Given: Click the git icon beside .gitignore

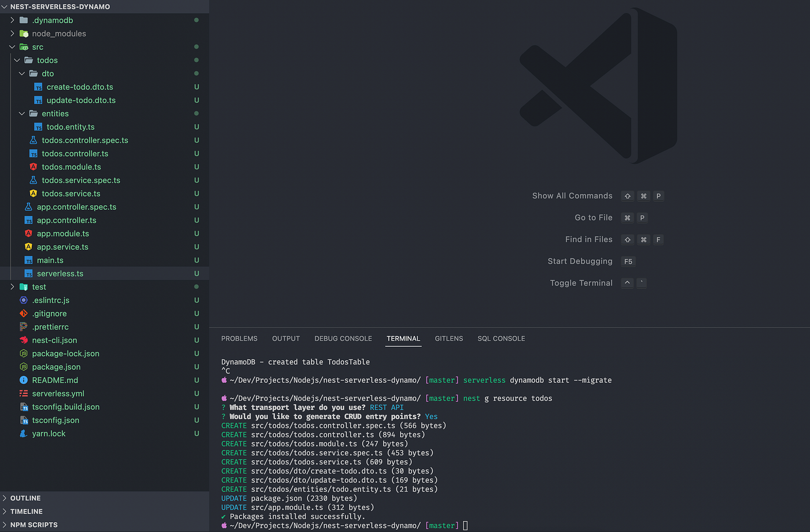Looking at the screenshot, I should pyautogui.click(x=24, y=313).
